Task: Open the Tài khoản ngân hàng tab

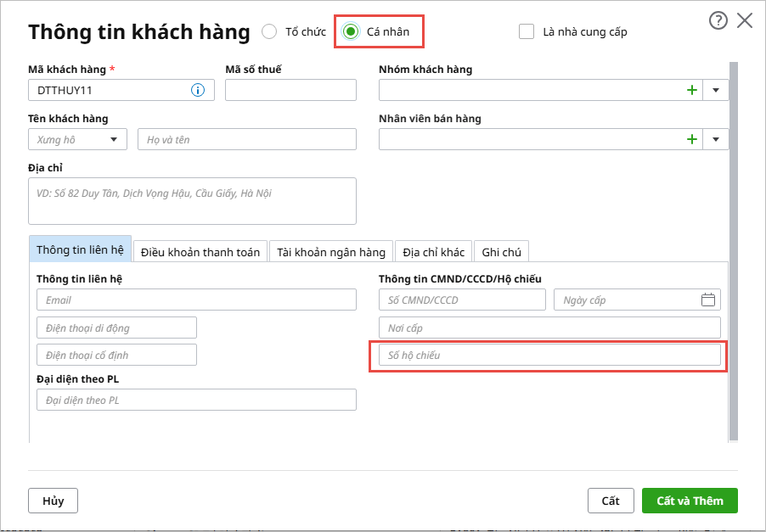Action: pos(331,252)
